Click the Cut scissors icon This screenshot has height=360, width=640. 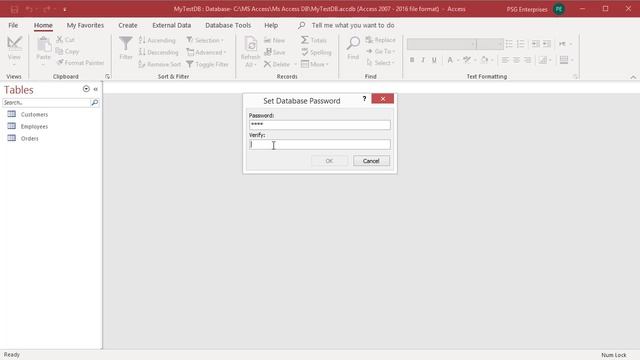[x=60, y=40]
